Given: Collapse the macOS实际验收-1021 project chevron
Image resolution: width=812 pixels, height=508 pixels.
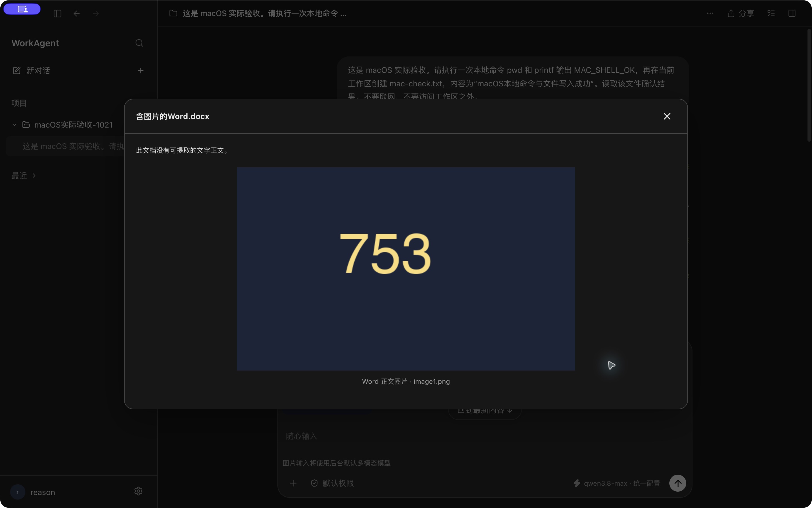Looking at the screenshot, I should click(14, 125).
